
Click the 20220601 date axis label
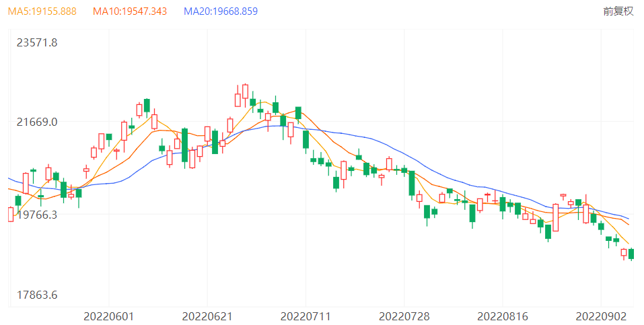click(109, 316)
